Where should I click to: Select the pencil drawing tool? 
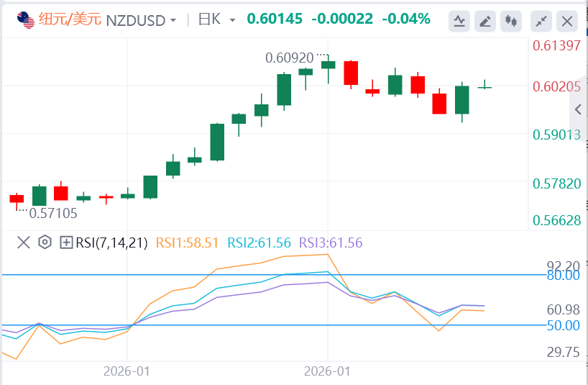pos(486,21)
